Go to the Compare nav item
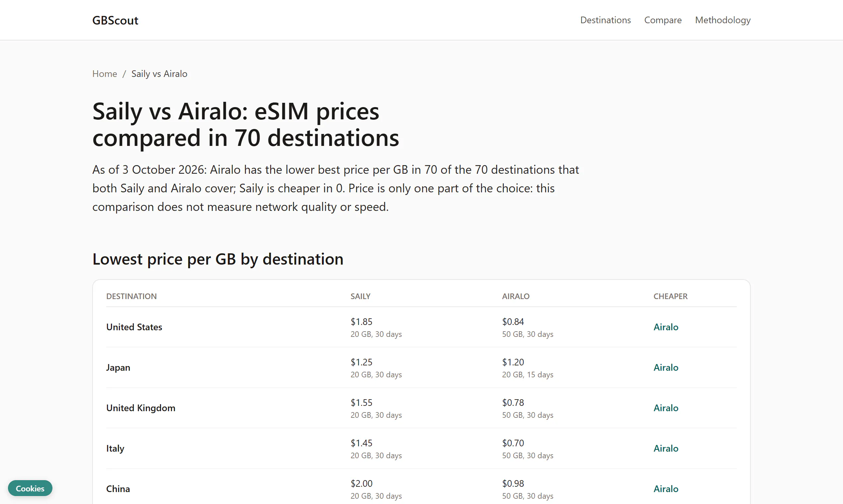This screenshot has height=504, width=843. pos(663,20)
